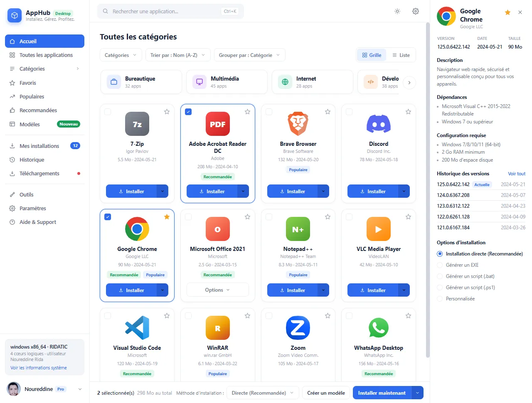This screenshot has height=403, width=532.
Task: Select Installation directe (Recommandée) radio
Action: click(440, 254)
